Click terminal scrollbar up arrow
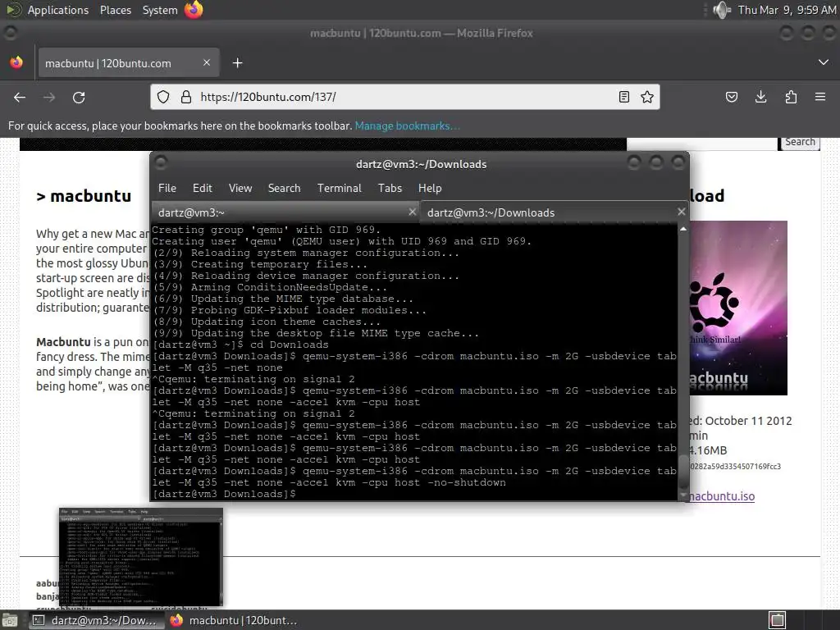 click(683, 229)
